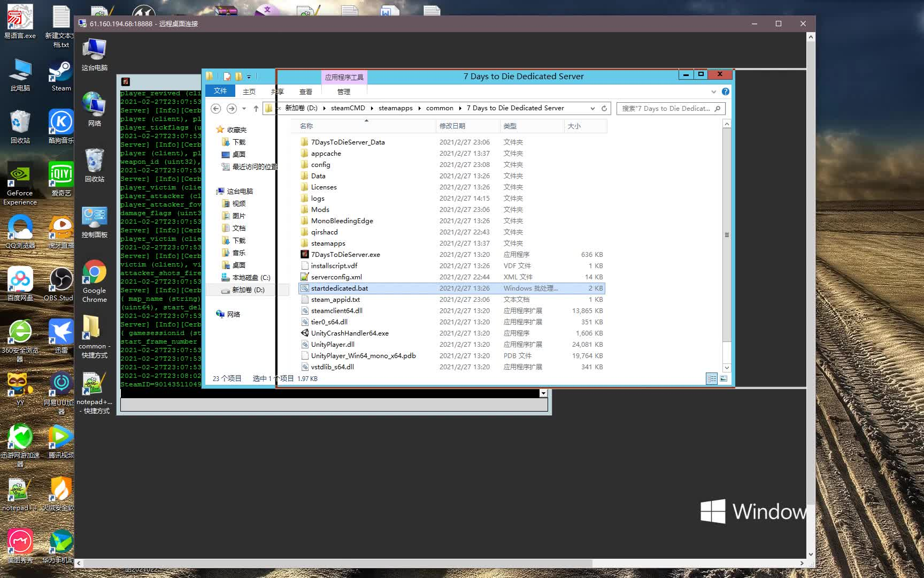
Task: Sort files by 修改日期 column
Action: [468, 126]
